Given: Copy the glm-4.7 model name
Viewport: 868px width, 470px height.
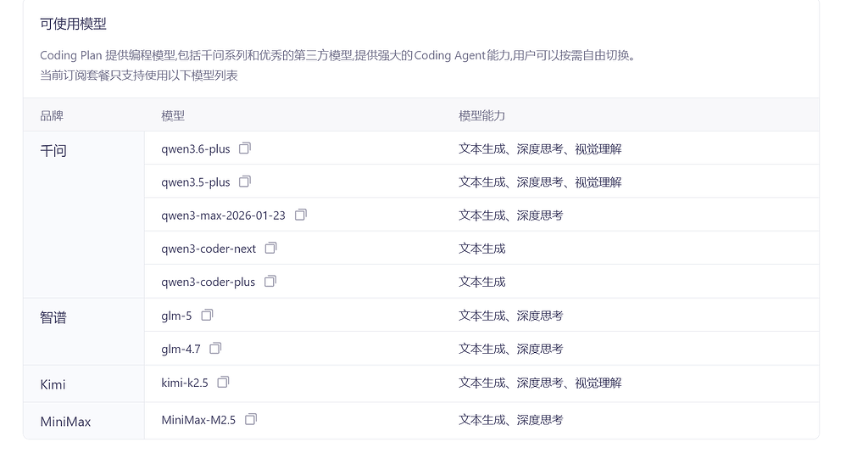Looking at the screenshot, I should point(215,349).
